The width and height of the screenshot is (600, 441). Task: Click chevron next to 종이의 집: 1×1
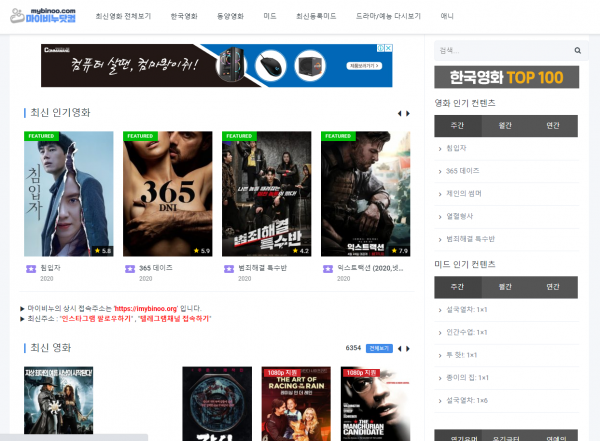tap(440, 378)
